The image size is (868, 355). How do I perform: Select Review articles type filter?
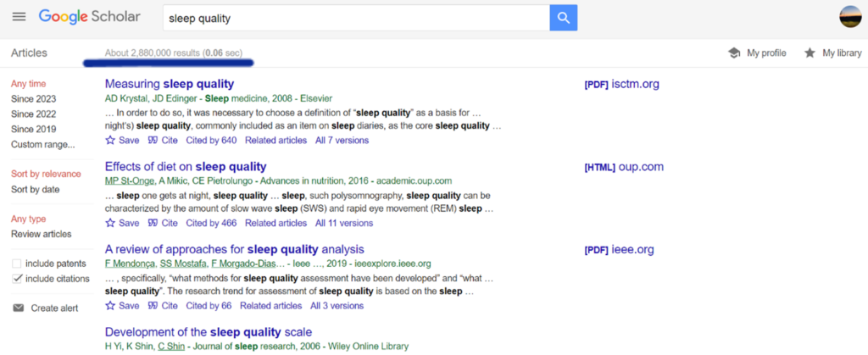pos(42,235)
